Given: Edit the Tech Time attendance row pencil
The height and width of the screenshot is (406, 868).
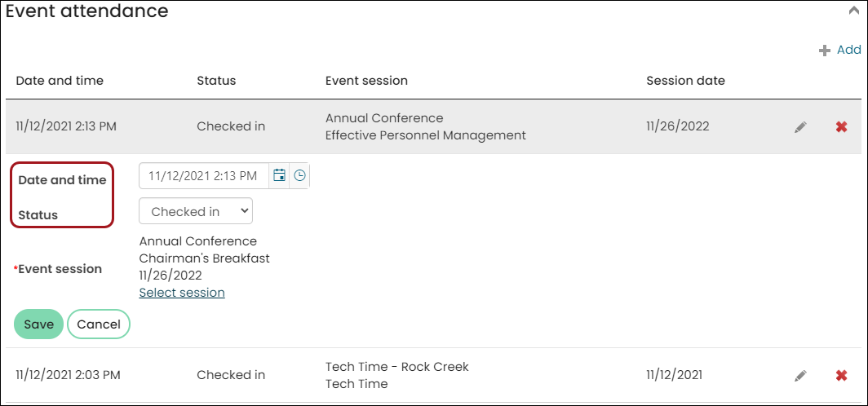Looking at the screenshot, I should [x=800, y=376].
